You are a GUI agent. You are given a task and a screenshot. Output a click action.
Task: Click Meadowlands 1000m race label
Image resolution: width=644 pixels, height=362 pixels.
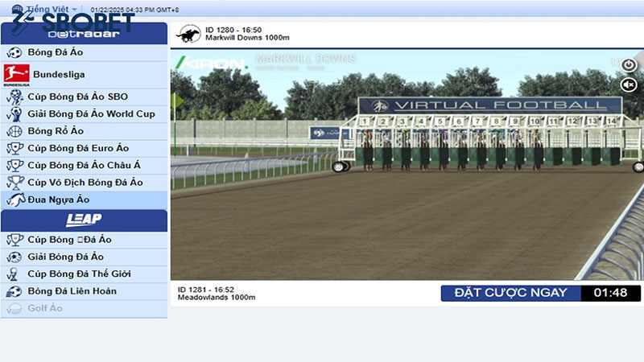pos(217,298)
